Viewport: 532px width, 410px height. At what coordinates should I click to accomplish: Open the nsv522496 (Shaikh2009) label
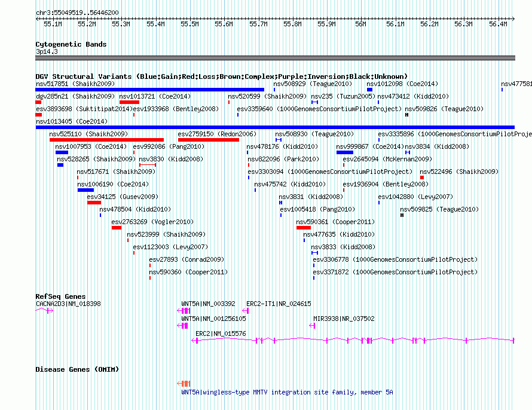coord(459,172)
